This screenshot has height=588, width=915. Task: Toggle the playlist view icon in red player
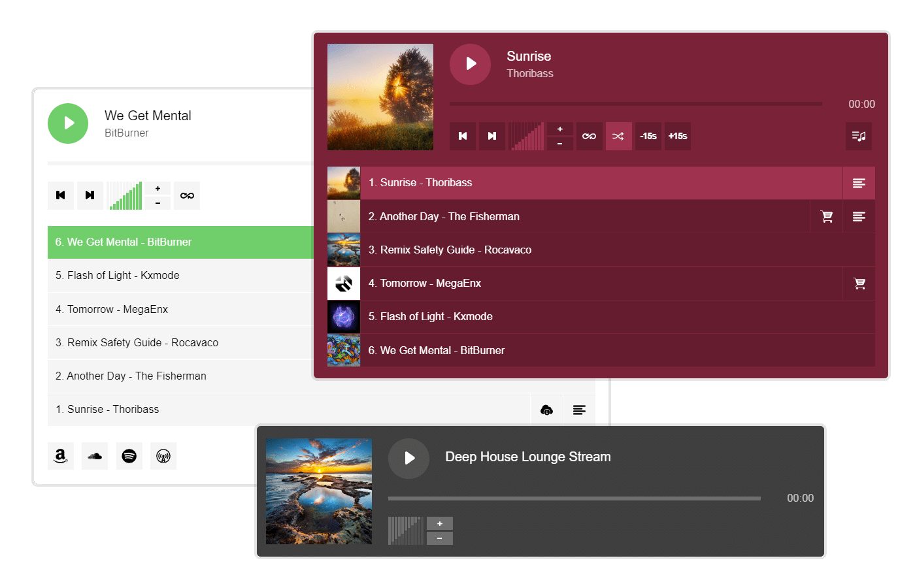coord(858,137)
